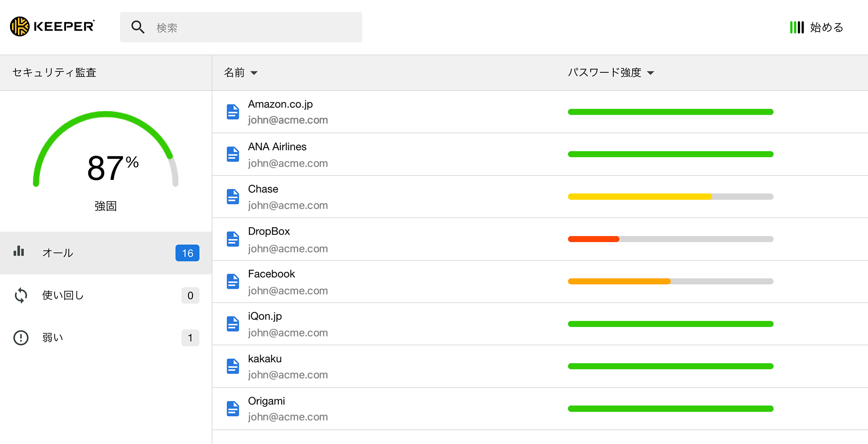Click the Facebook orange strength bar

(619, 281)
